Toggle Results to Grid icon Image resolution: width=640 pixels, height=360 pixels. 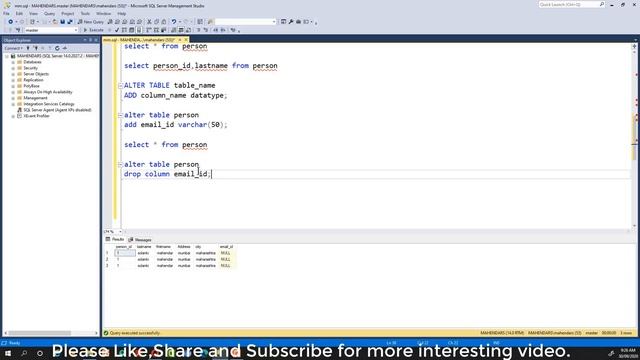click(181, 30)
